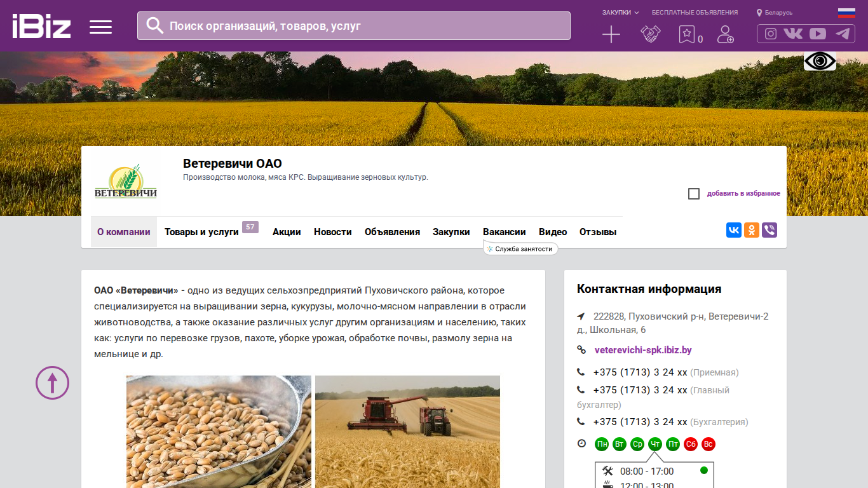Open the handshake deals icon

[x=651, y=34]
